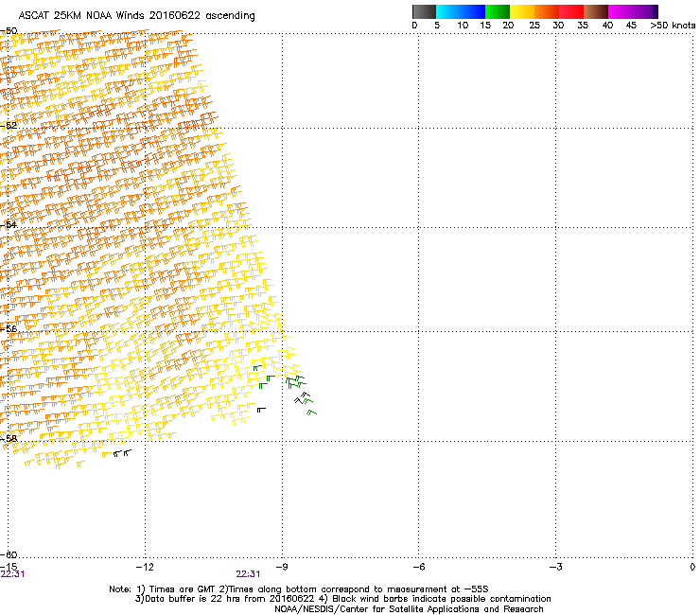Screen dimensions: 700x615
Task: Click the '-6' longitude axis label
Action: point(418,567)
